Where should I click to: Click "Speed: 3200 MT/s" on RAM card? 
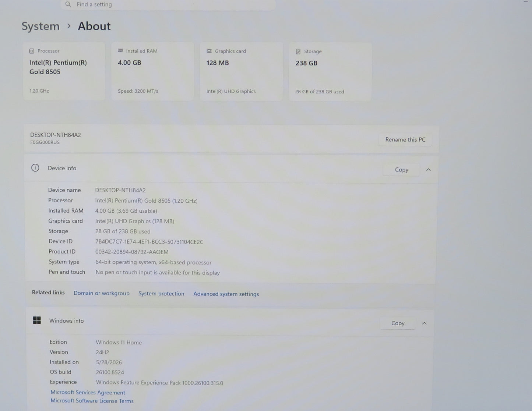138,91
